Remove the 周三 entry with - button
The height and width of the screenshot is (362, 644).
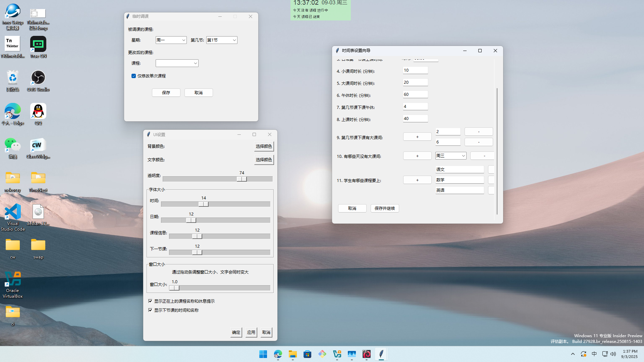point(482,156)
